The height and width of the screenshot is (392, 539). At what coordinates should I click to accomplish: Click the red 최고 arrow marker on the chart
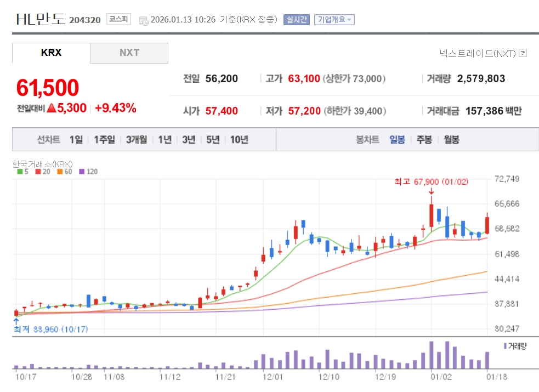[x=432, y=191]
